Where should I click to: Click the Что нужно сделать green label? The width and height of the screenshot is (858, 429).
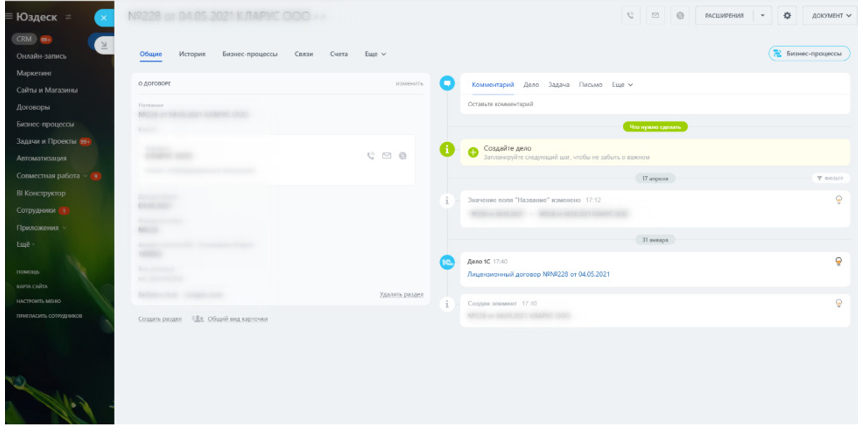coord(655,127)
